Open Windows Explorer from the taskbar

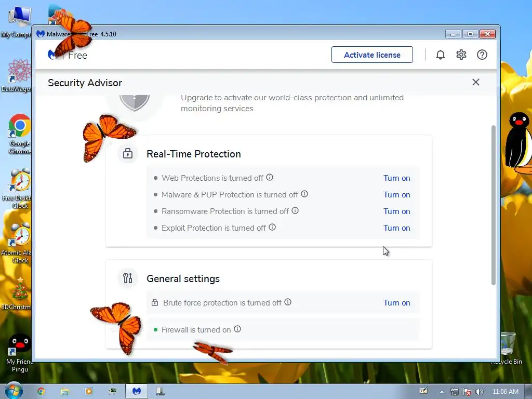point(65,391)
